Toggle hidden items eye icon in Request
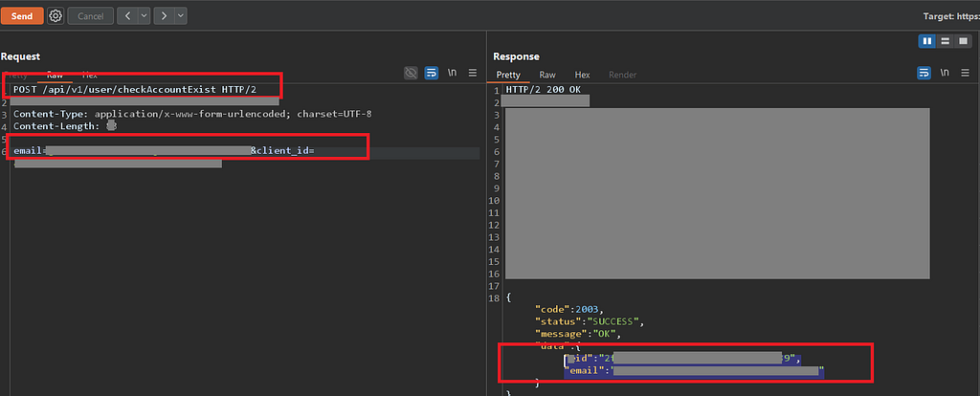The width and height of the screenshot is (980, 396). tap(411, 73)
